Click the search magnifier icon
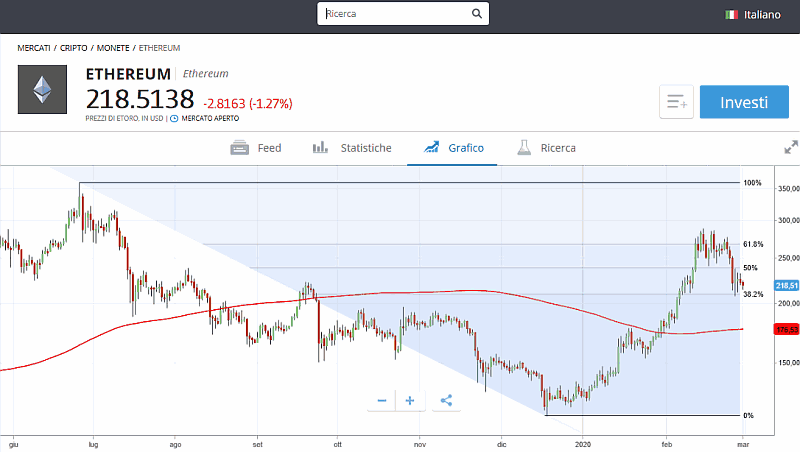Viewport: 800px width, 452px height. [476, 14]
